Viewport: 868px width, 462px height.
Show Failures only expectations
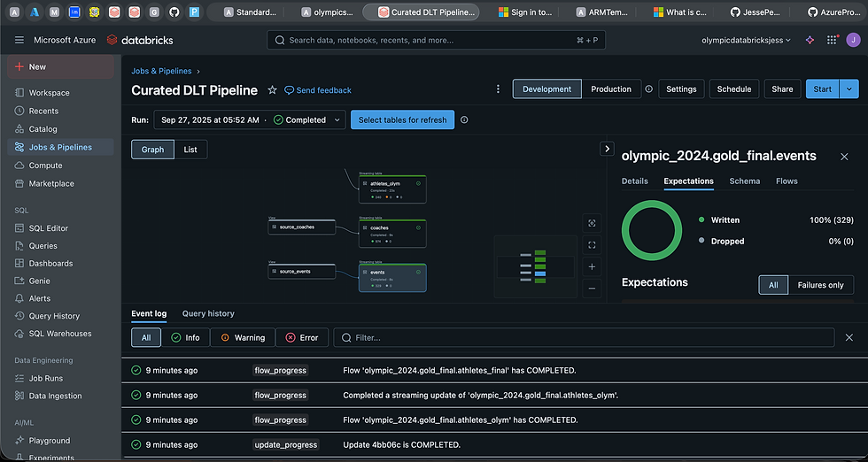point(820,285)
